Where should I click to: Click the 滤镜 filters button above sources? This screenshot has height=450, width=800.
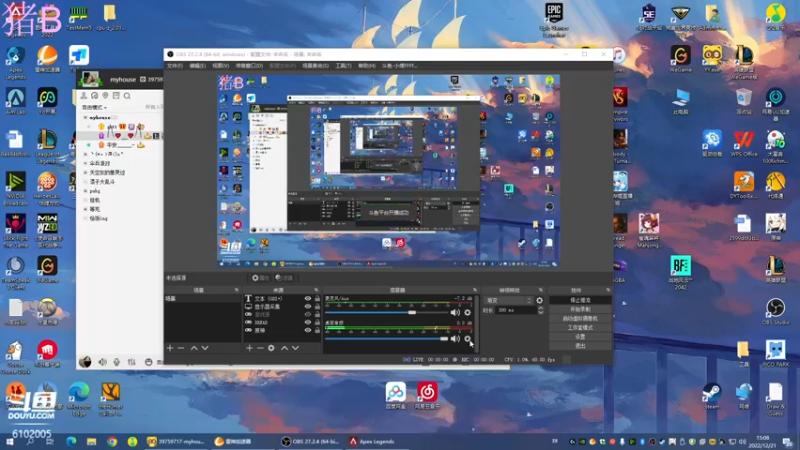[284, 278]
